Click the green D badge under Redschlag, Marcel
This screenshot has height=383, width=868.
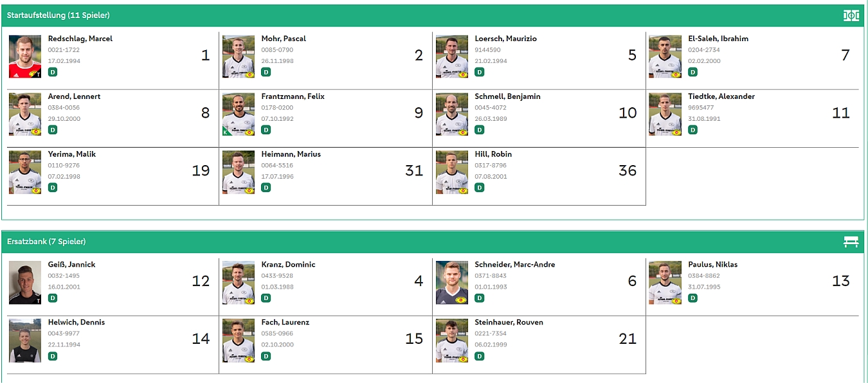click(53, 72)
